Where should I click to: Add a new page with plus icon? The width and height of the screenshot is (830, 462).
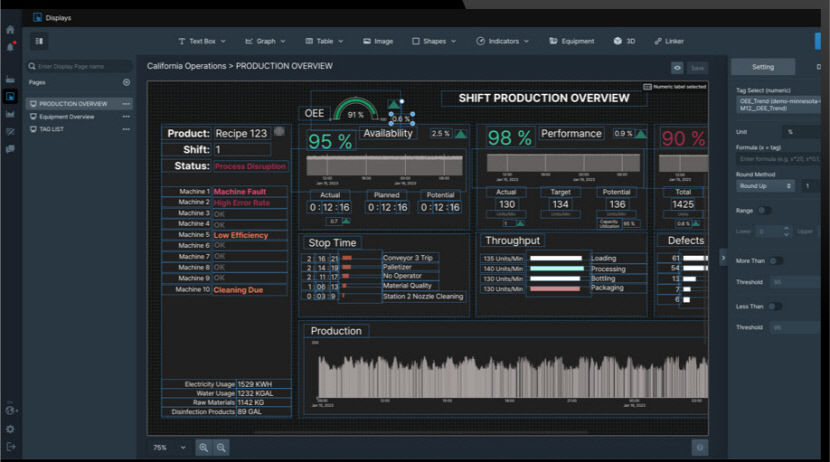click(126, 83)
